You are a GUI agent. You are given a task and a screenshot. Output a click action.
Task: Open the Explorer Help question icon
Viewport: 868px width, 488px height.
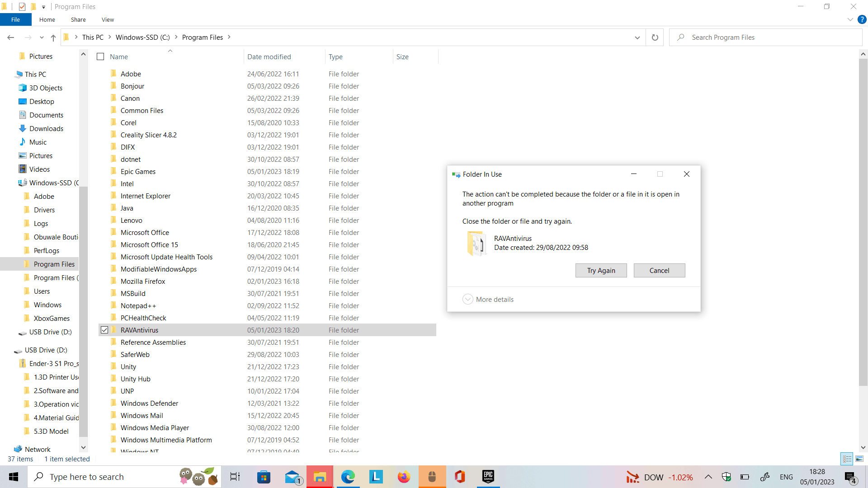(x=862, y=19)
